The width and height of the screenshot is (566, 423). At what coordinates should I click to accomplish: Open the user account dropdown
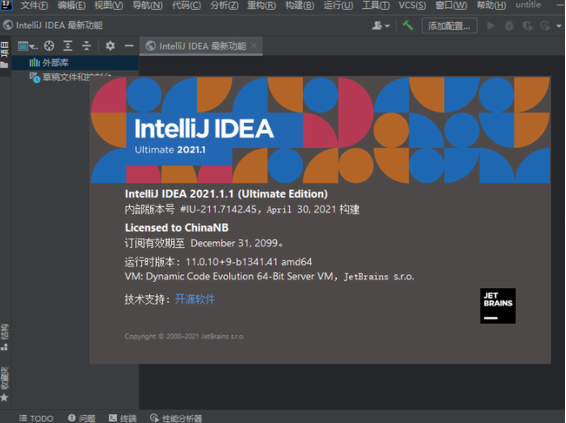pyautogui.click(x=381, y=26)
